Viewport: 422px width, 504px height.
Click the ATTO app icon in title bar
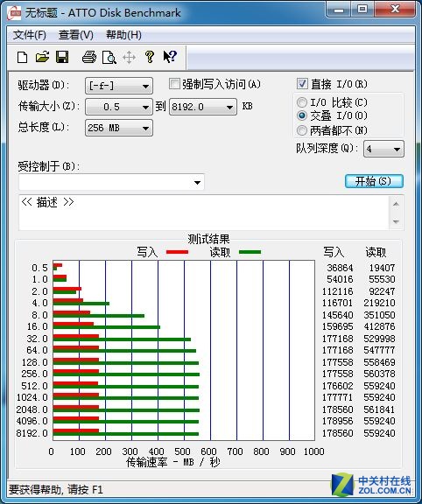click(x=15, y=13)
